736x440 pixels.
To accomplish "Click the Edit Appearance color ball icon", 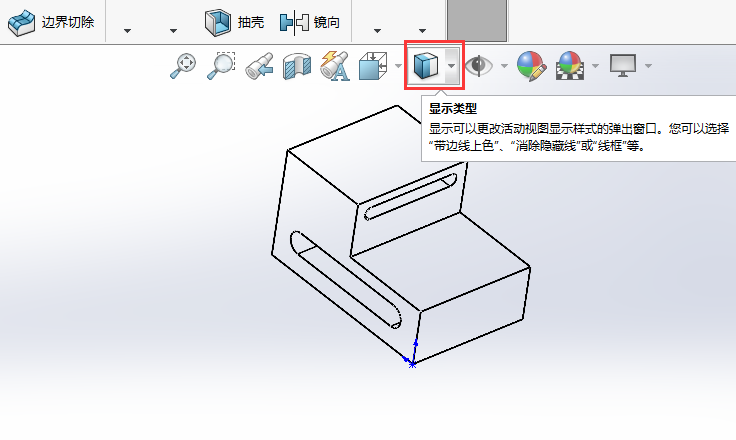I will pos(531,66).
